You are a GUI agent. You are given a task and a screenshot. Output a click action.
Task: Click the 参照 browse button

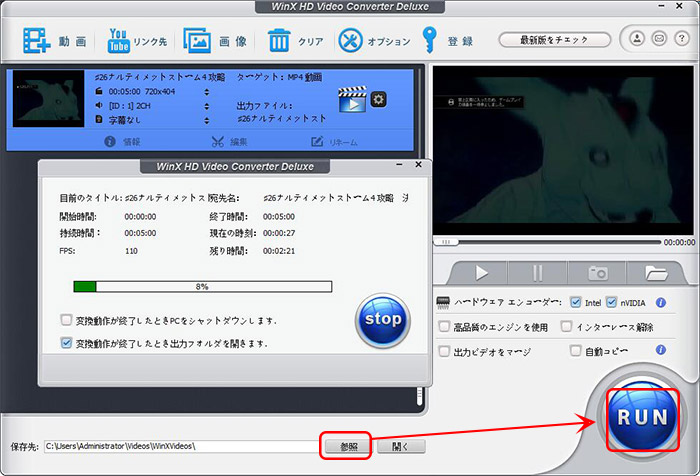pos(348,446)
